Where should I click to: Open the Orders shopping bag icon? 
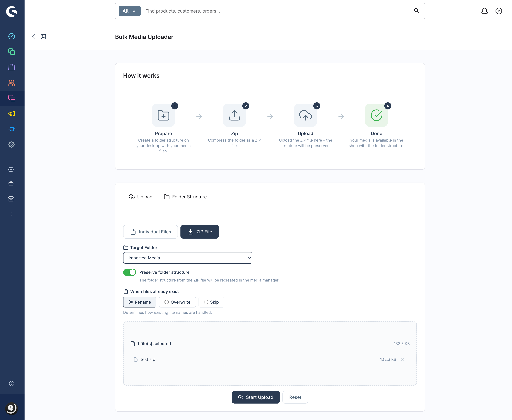[x=12, y=67]
